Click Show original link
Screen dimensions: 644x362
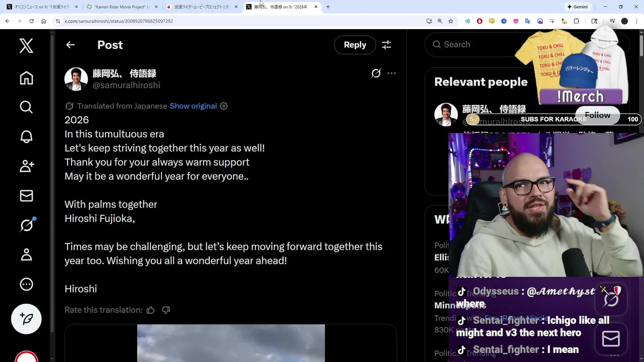(x=193, y=106)
